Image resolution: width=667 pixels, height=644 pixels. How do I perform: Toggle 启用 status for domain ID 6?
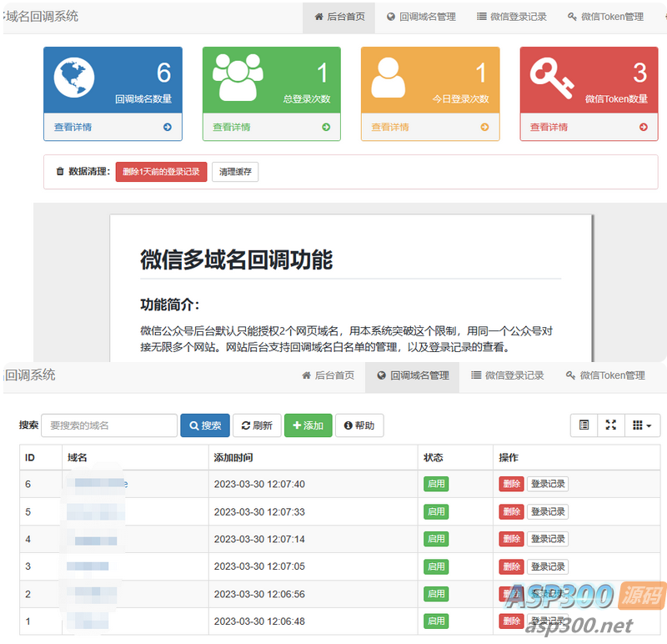(x=435, y=484)
